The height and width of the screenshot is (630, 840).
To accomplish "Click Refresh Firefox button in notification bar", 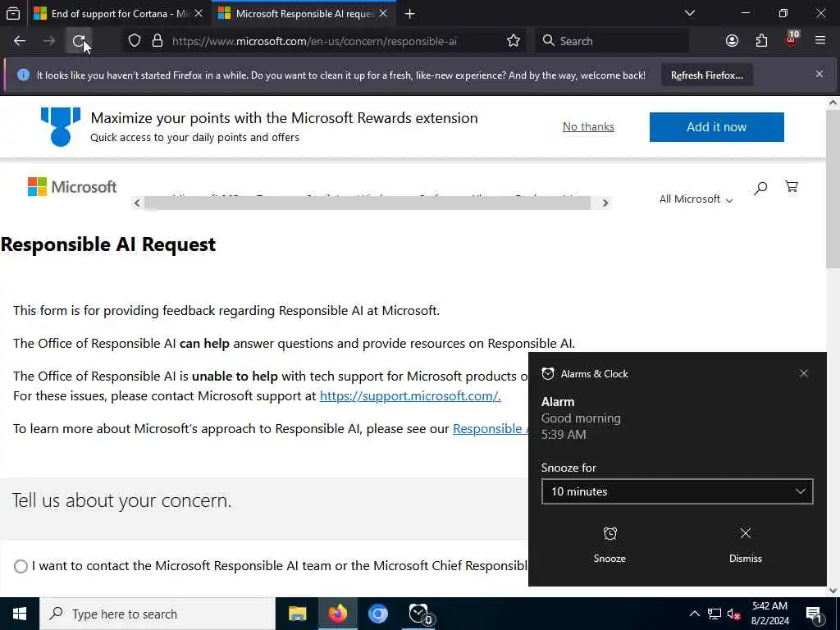I will click(706, 75).
